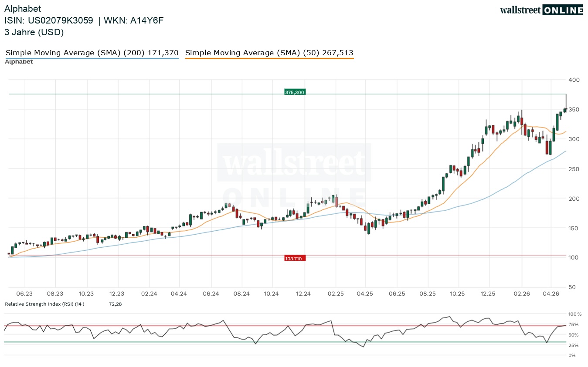Click the green 375,300 high price label
Screen dimensions: 588x367
point(295,92)
